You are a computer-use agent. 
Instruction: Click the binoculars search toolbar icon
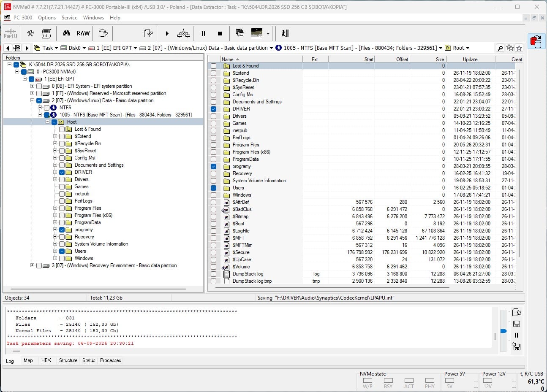coord(66,33)
